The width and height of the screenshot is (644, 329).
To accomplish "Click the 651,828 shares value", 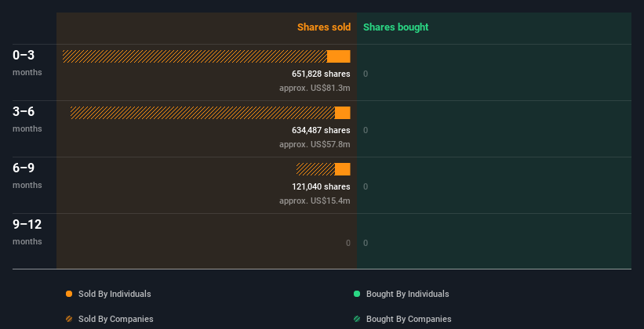I will 321,74.
